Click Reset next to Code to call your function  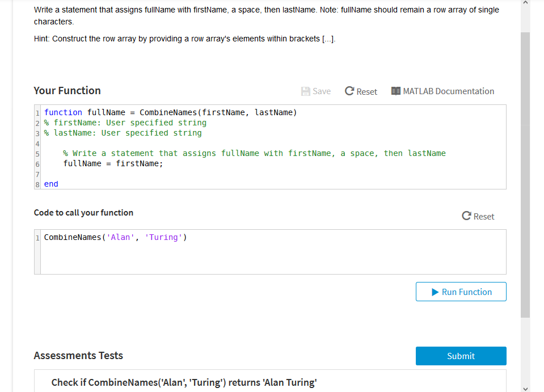(479, 216)
